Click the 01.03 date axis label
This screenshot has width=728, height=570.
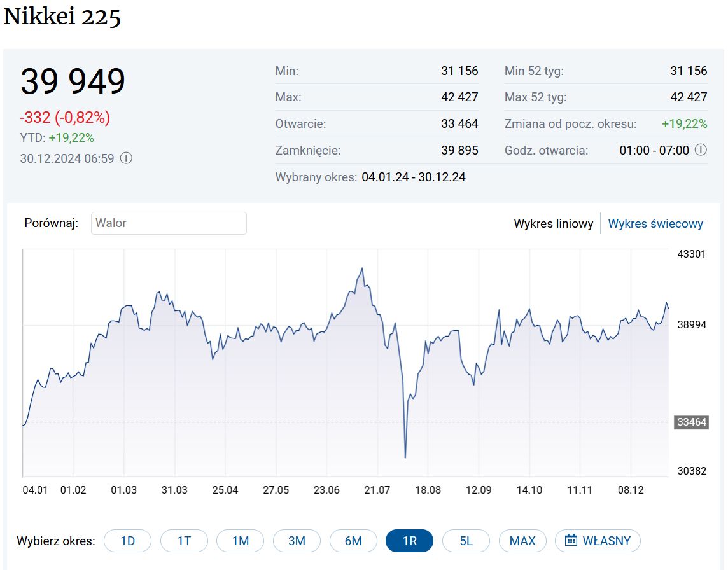pyautogui.click(x=124, y=490)
